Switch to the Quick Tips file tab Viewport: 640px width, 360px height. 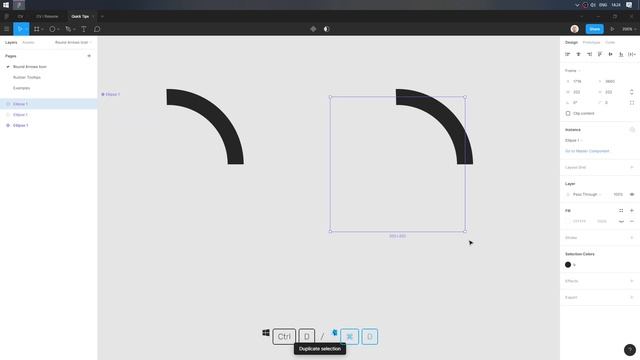tap(80, 16)
